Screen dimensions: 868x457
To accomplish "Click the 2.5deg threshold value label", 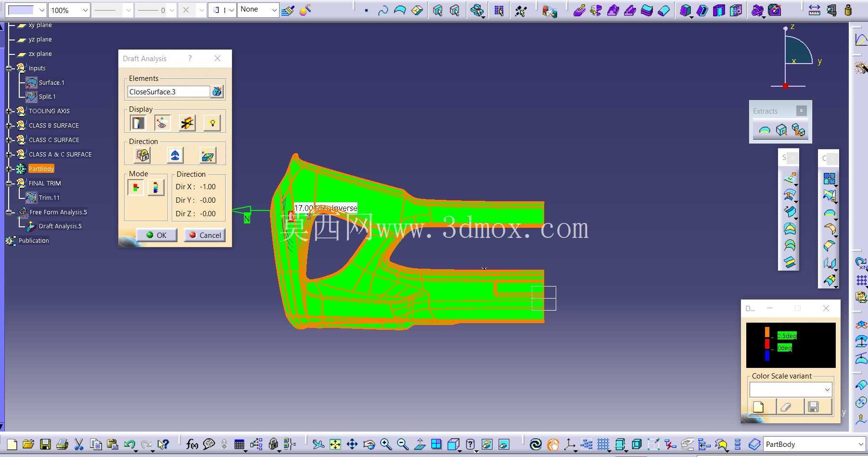I will tap(787, 336).
